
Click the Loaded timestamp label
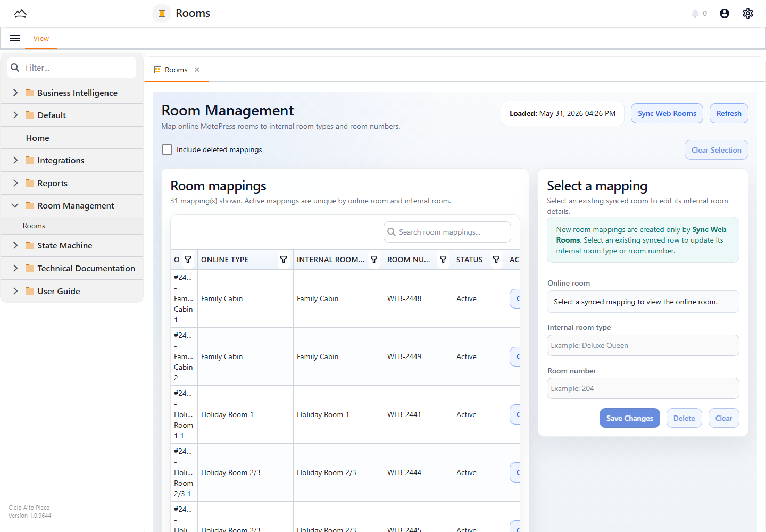coord(562,113)
